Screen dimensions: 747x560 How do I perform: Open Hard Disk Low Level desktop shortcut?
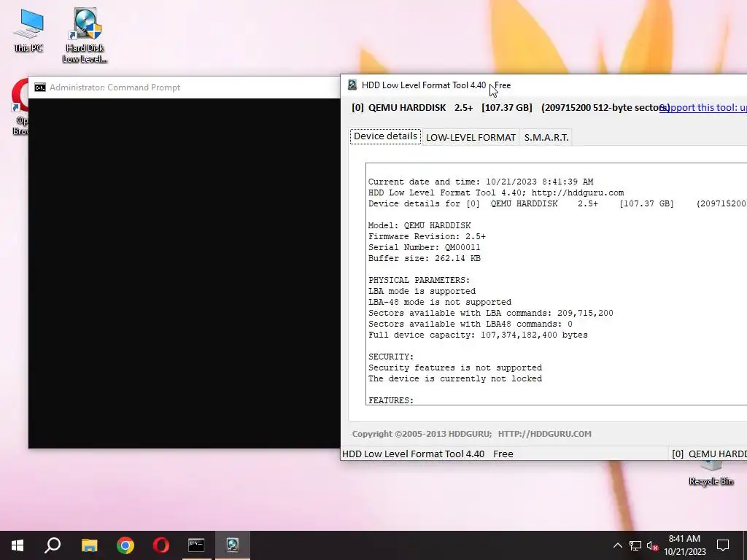(85, 36)
